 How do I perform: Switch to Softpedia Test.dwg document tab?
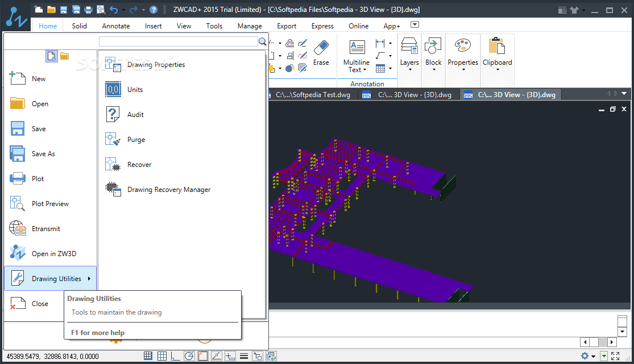pos(312,95)
